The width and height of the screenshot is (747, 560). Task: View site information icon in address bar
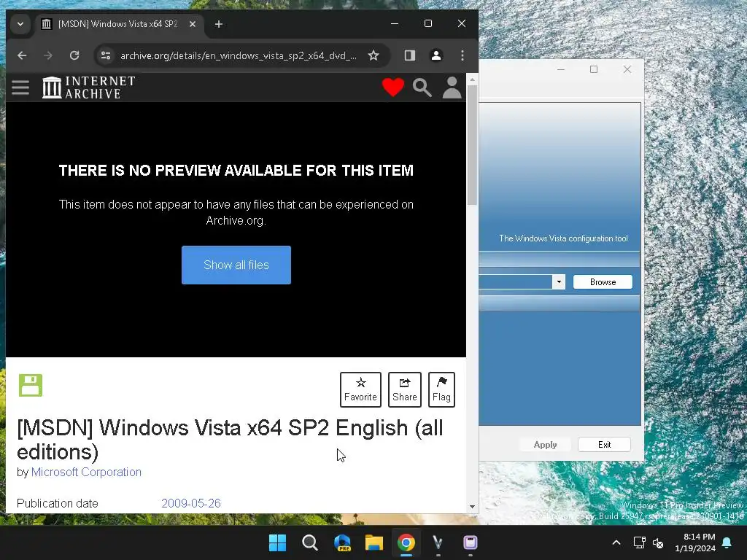[106, 55]
